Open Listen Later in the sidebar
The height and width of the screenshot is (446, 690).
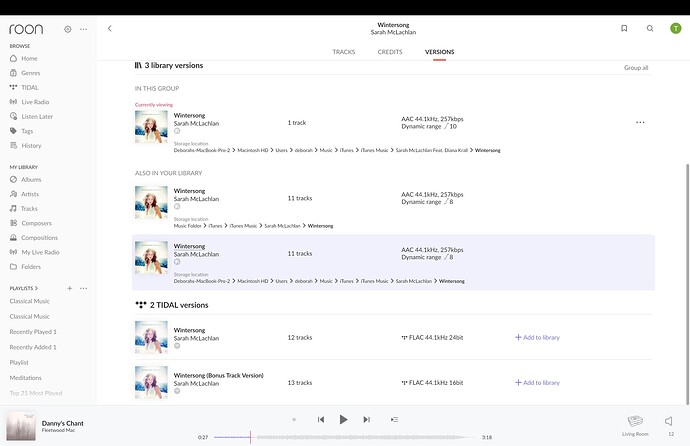click(37, 116)
